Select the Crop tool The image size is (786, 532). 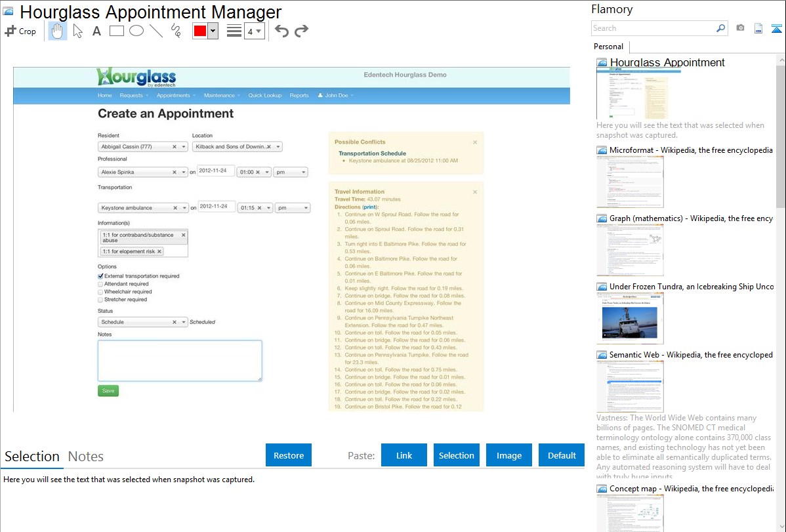pos(20,31)
